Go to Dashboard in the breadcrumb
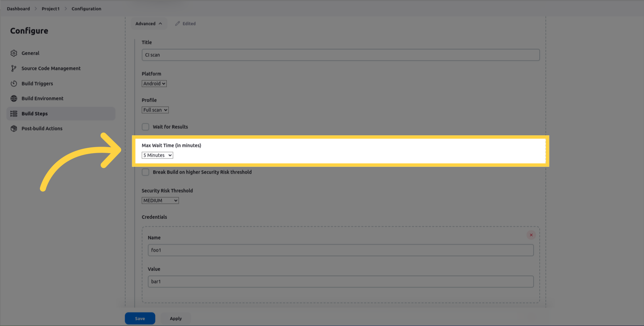Viewport: 644px width, 326px height. point(18,9)
